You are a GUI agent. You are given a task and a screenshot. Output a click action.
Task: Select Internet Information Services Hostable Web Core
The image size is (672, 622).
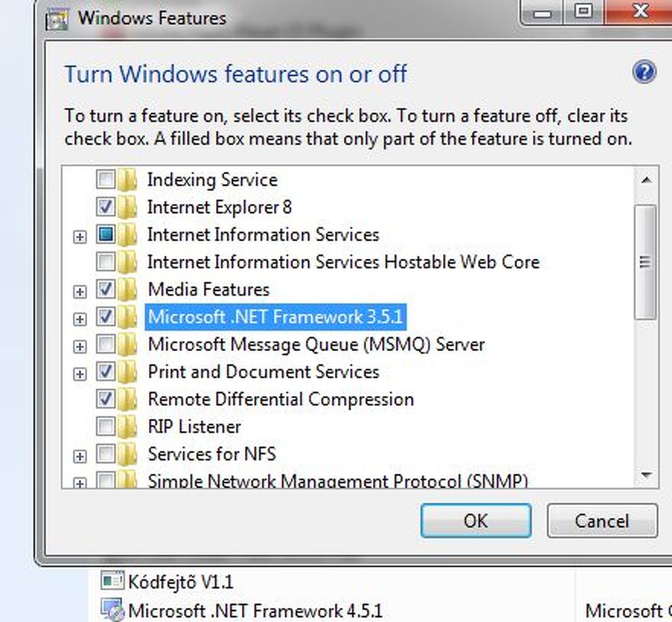(x=343, y=262)
